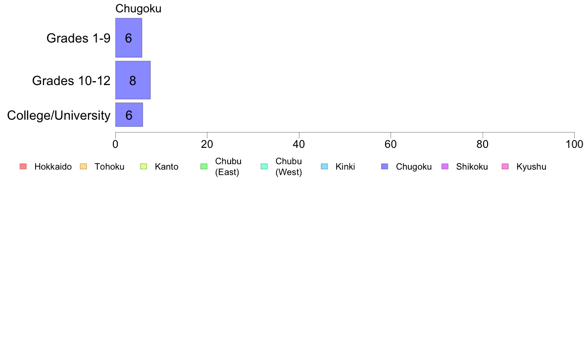Select the College/University bar

[129, 115]
